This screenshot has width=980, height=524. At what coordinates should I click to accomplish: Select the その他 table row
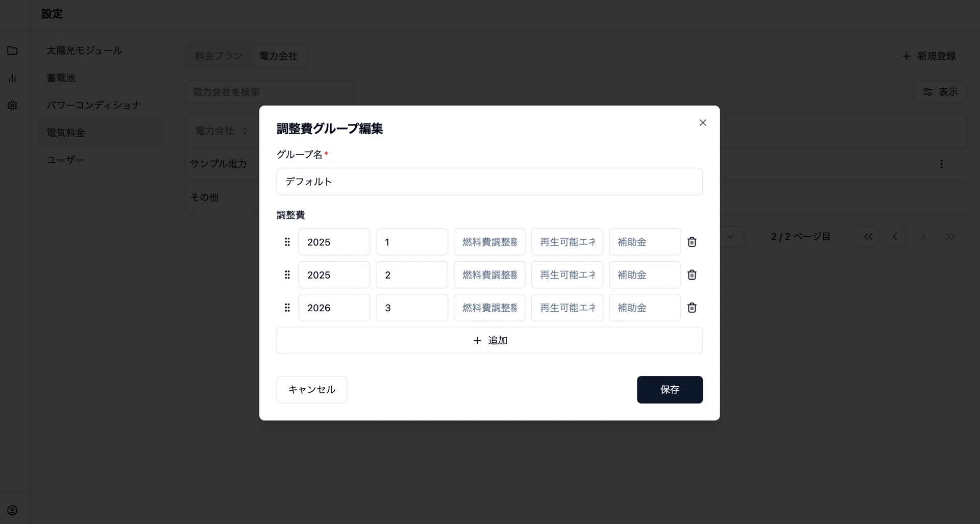click(x=575, y=197)
